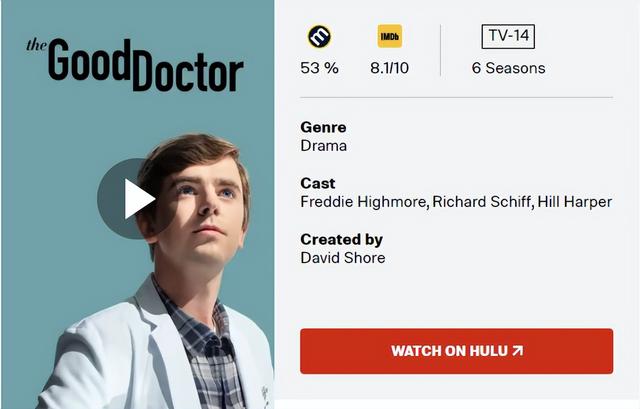
Task: Open the Freddie Highmore cast link
Action: click(x=363, y=202)
